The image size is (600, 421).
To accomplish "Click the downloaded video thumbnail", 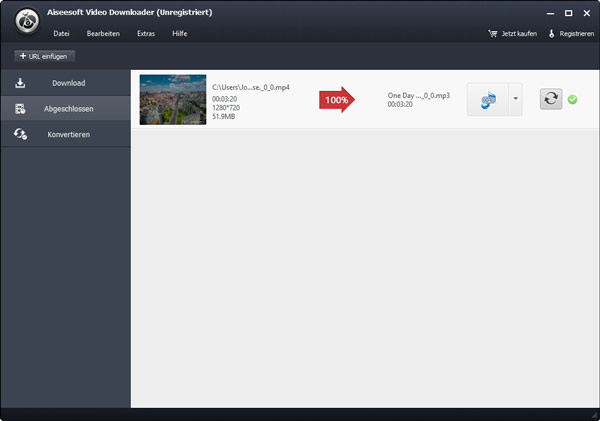I will pos(173,99).
